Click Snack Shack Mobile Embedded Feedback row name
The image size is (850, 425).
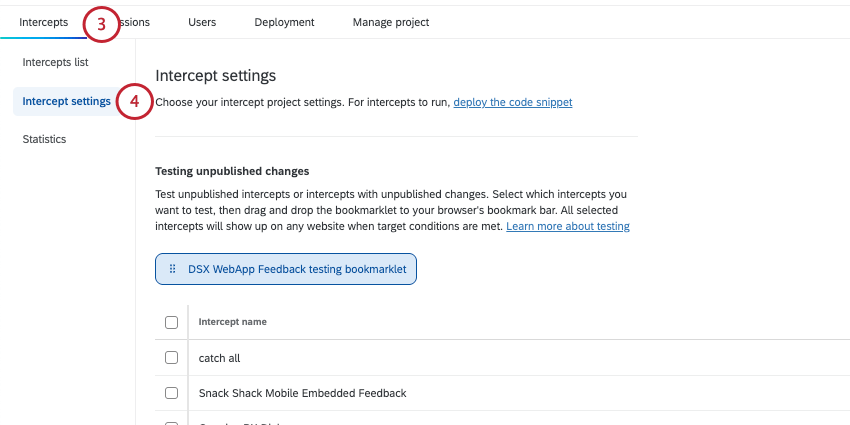302,393
